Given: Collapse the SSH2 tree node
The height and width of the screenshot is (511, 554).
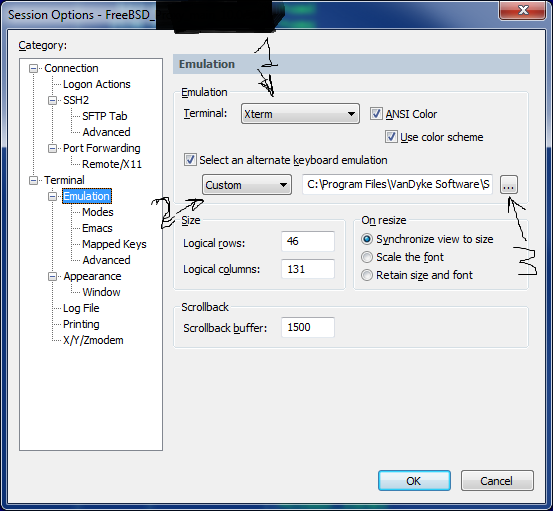Looking at the screenshot, I should (x=52, y=101).
